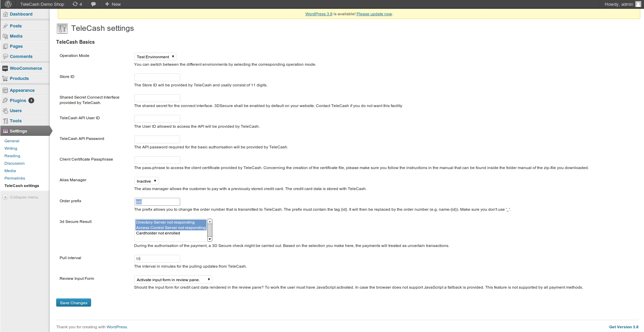644x332 pixels.
Task: Click TeleCash Demo Shop site name
Action: (42, 4)
